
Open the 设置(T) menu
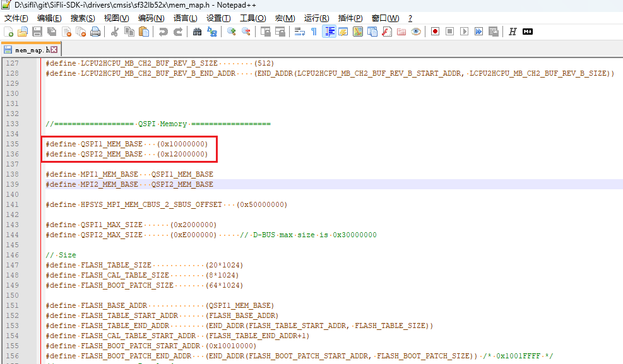click(x=218, y=18)
